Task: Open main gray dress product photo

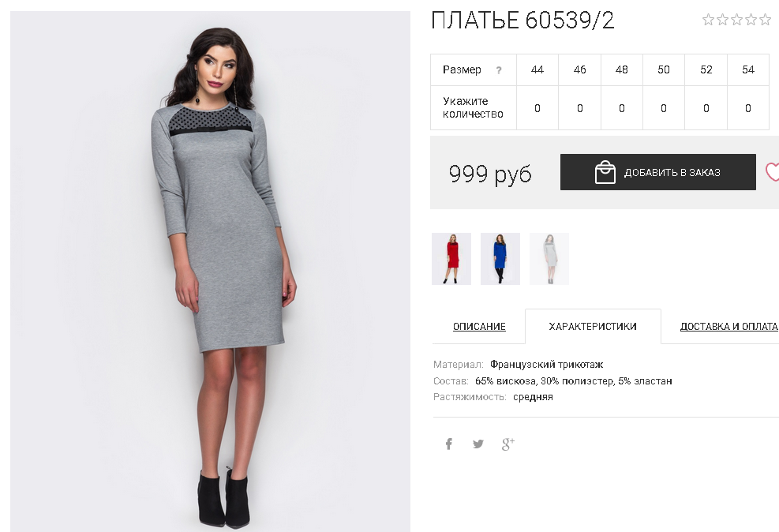Action: [210, 272]
